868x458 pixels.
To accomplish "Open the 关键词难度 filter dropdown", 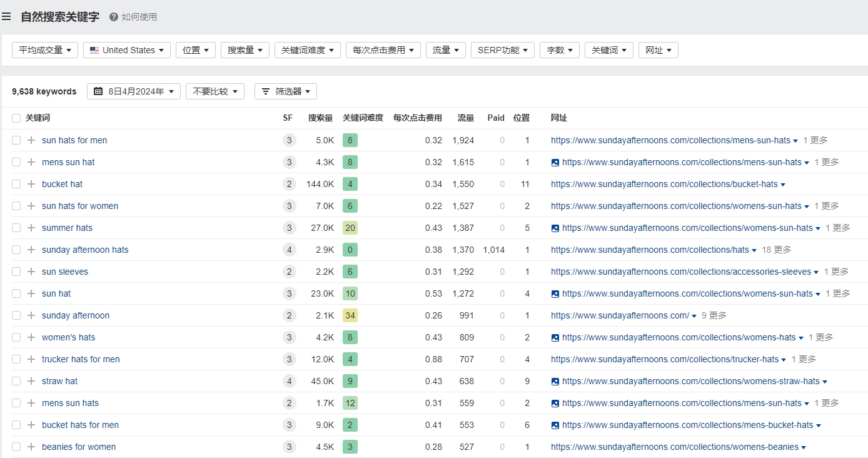I will coord(308,50).
